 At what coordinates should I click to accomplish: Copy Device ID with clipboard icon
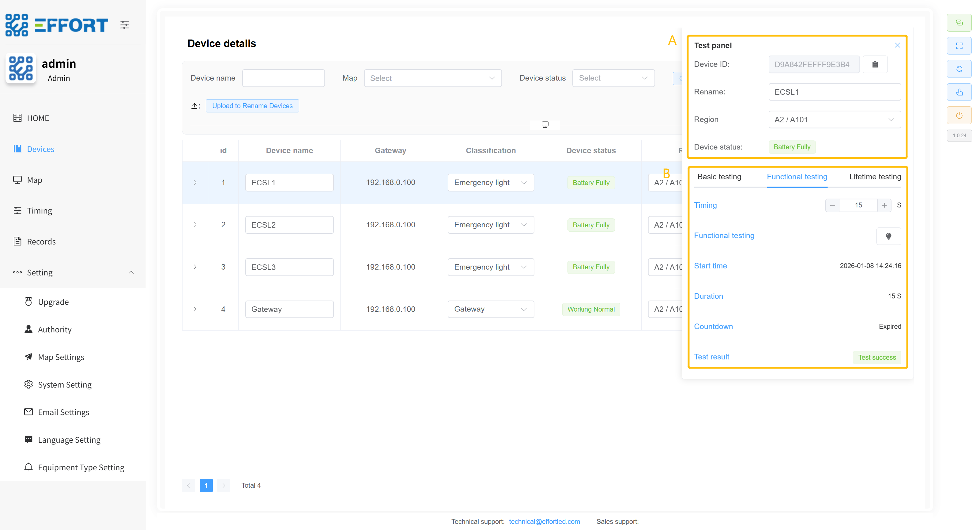875,64
